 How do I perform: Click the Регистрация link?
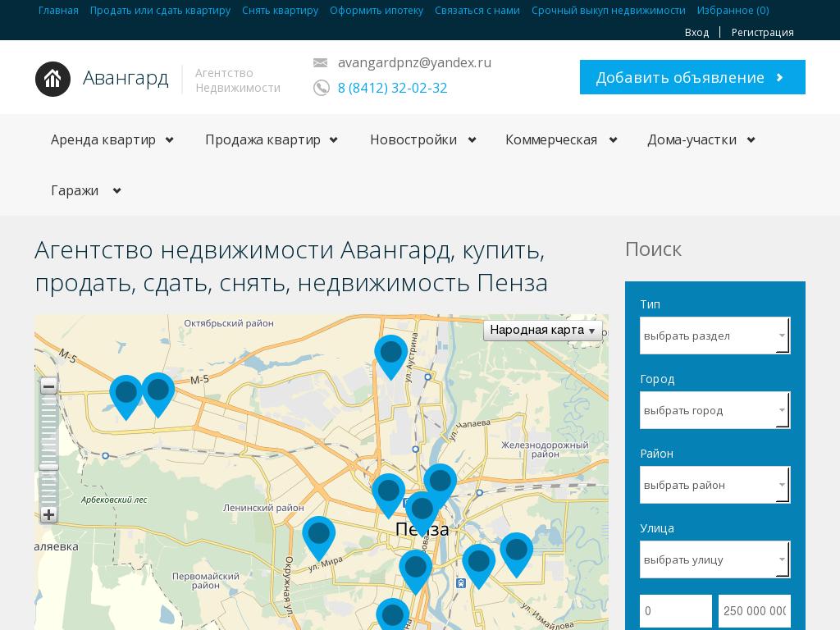click(x=762, y=32)
